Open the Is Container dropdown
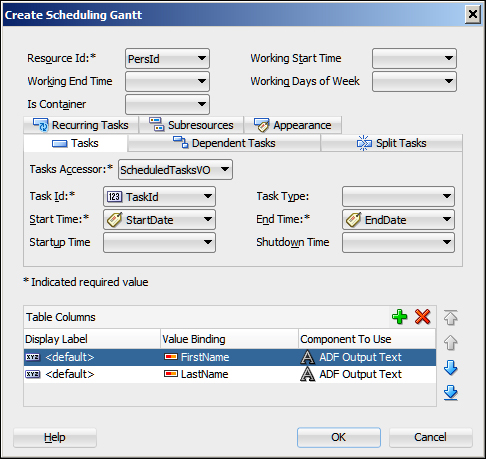The image size is (486, 459). (167, 104)
